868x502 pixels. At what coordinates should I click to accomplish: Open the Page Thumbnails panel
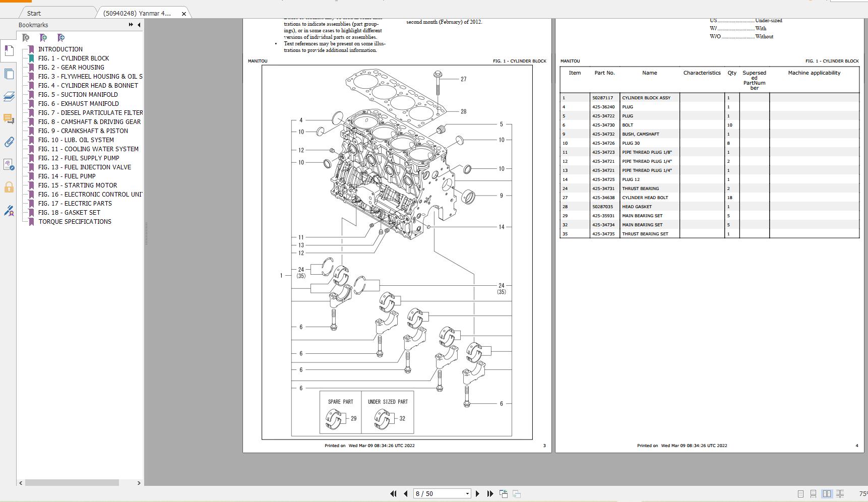(9, 74)
